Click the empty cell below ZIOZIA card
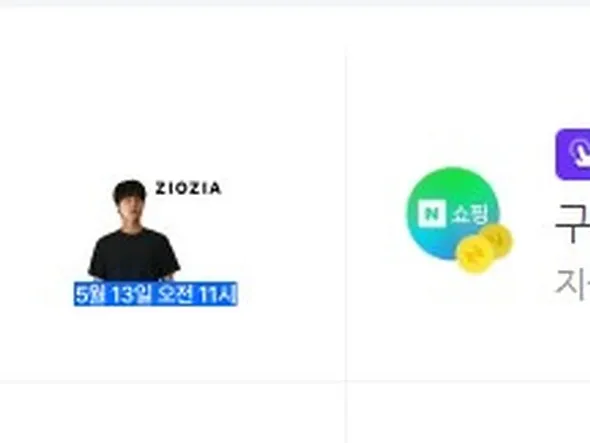590x443 pixels. tap(173, 413)
